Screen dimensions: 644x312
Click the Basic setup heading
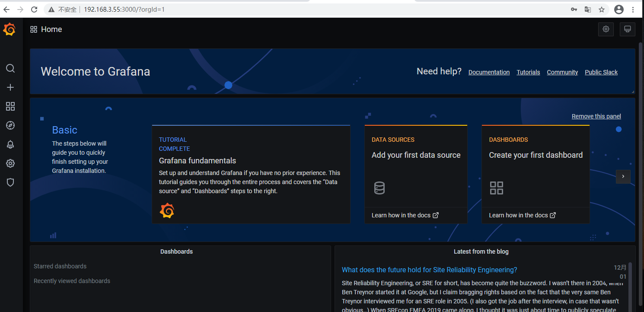64,130
